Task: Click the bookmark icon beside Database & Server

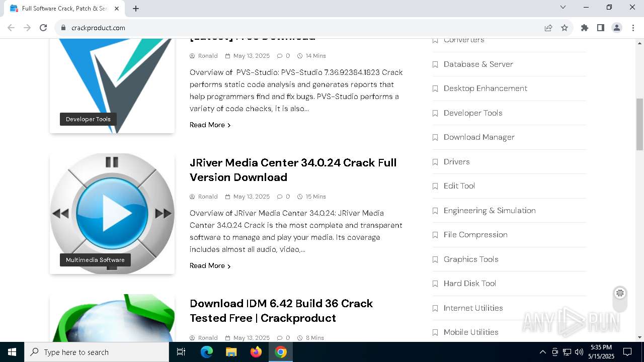Action: click(x=435, y=64)
